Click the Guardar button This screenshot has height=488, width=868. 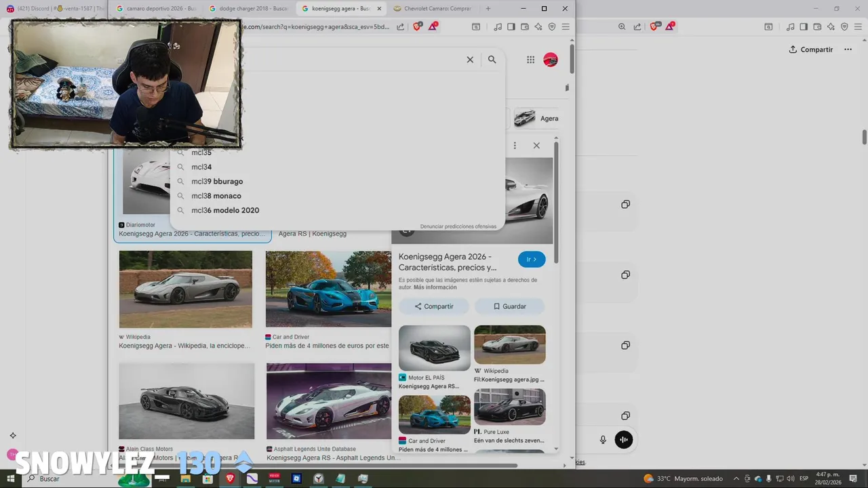509,306
